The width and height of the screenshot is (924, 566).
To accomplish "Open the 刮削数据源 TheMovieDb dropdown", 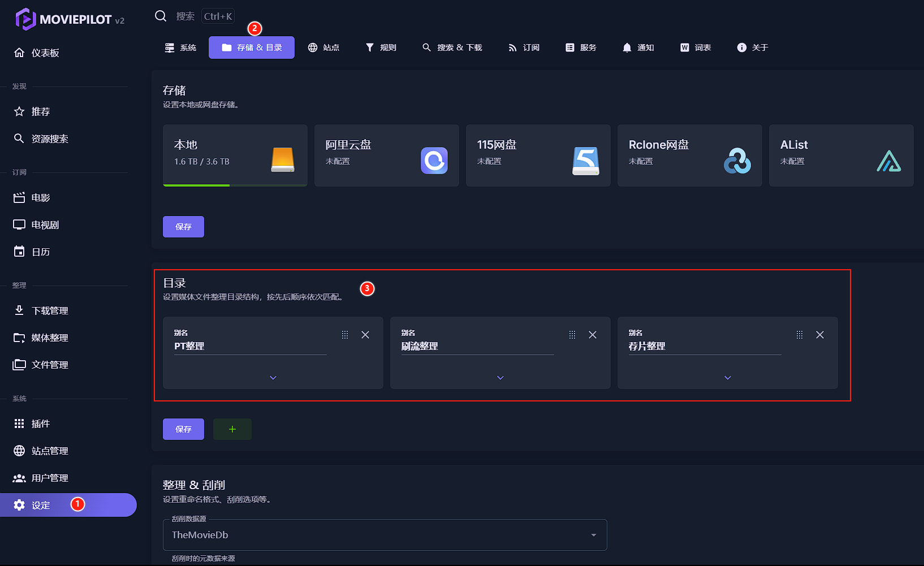I will pos(385,535).
